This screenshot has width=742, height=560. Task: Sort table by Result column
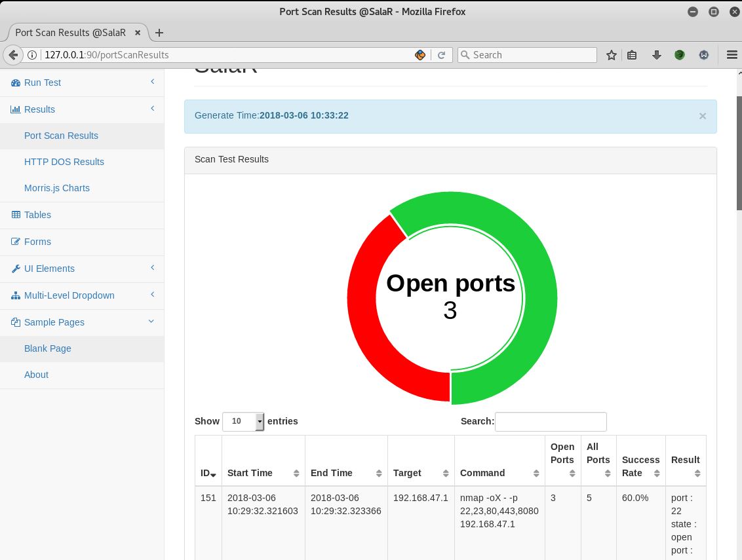[x=686, y=461]
